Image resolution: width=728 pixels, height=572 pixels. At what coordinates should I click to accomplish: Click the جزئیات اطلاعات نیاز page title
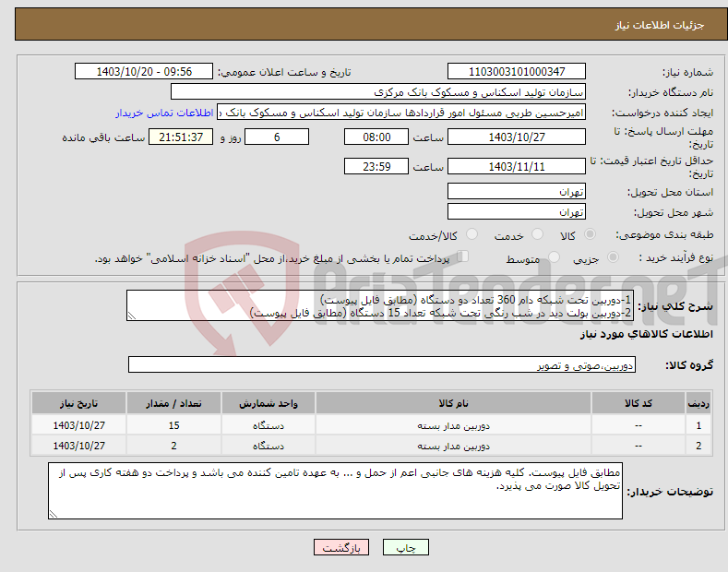660,25
